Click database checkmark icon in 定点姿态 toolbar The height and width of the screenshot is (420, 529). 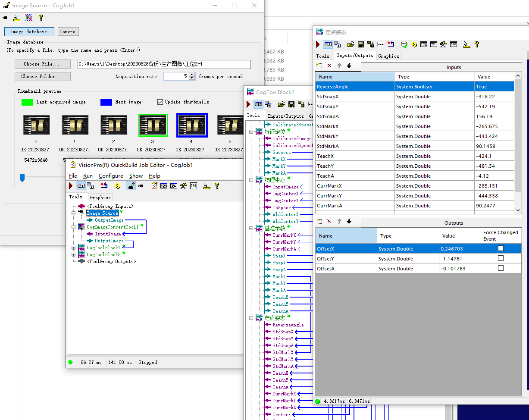click(x=404, y=44)
